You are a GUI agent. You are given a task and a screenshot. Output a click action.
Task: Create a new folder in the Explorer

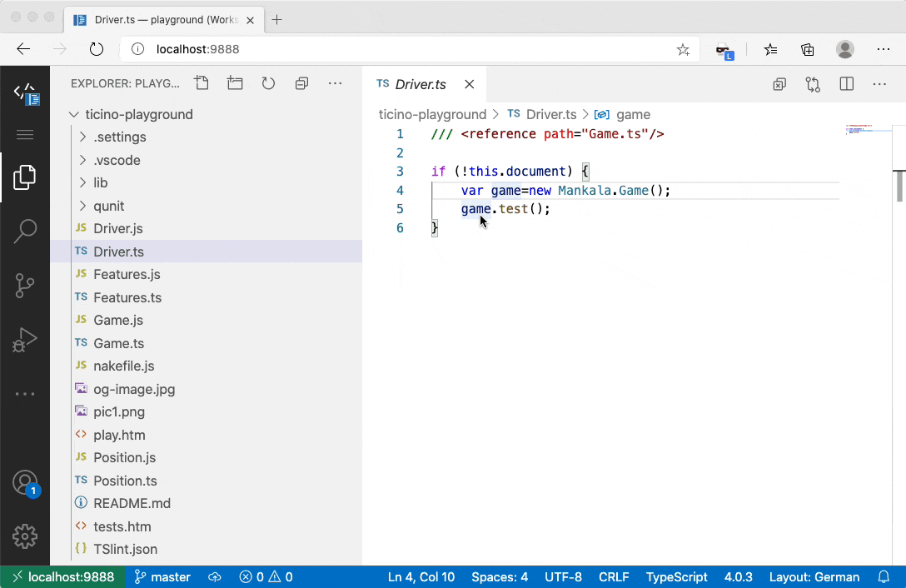coord(235,83)
